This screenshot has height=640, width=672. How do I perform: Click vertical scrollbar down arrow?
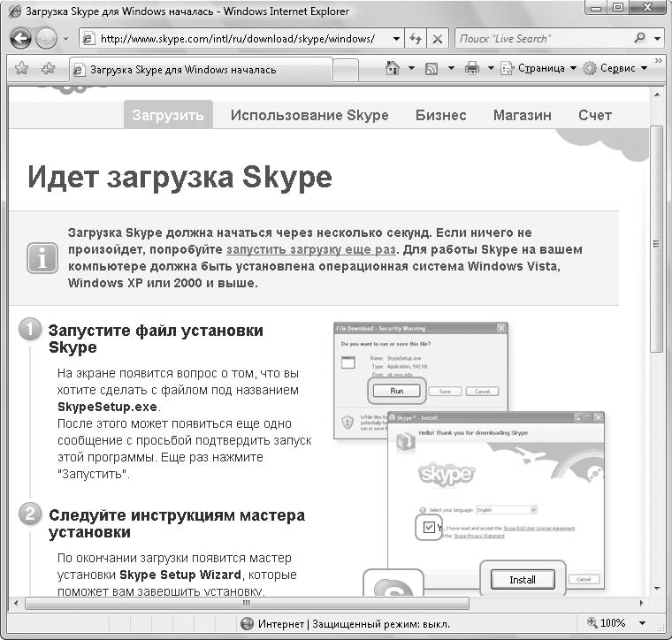click(x=657, y=589)
